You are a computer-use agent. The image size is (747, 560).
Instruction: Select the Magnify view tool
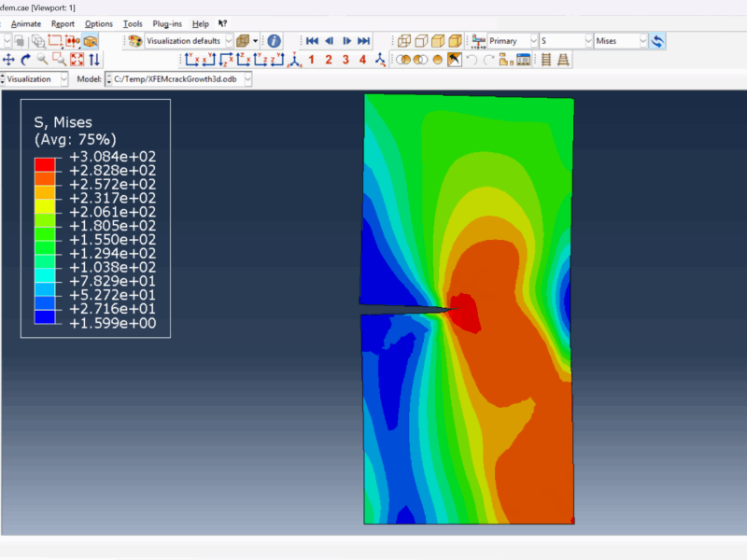click(42, 60)
